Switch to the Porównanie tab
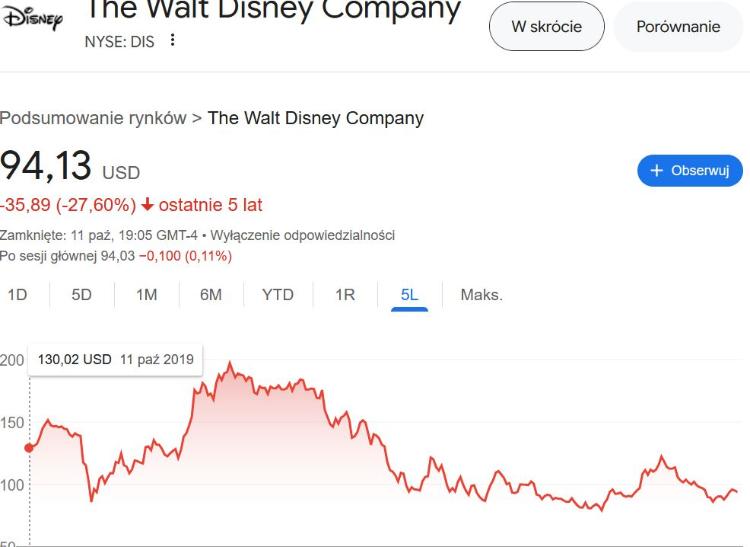This screenshot has width=750, height=547. (x=678, y=27)
